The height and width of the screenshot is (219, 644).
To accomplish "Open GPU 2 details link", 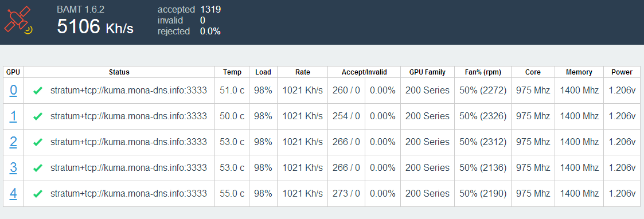I will pyautogui.click(x=13, y=142).
